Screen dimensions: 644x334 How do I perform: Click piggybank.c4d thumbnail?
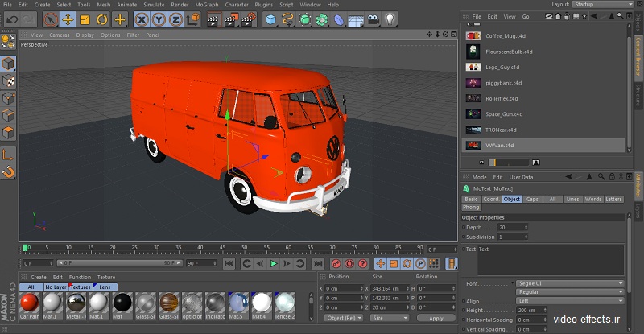tap(473, 83)
